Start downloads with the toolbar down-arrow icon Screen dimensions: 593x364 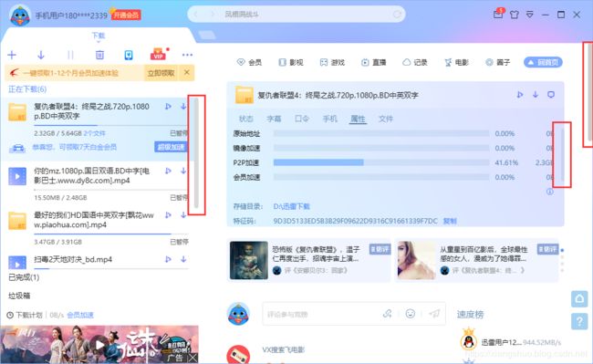(x=41, y=55)
